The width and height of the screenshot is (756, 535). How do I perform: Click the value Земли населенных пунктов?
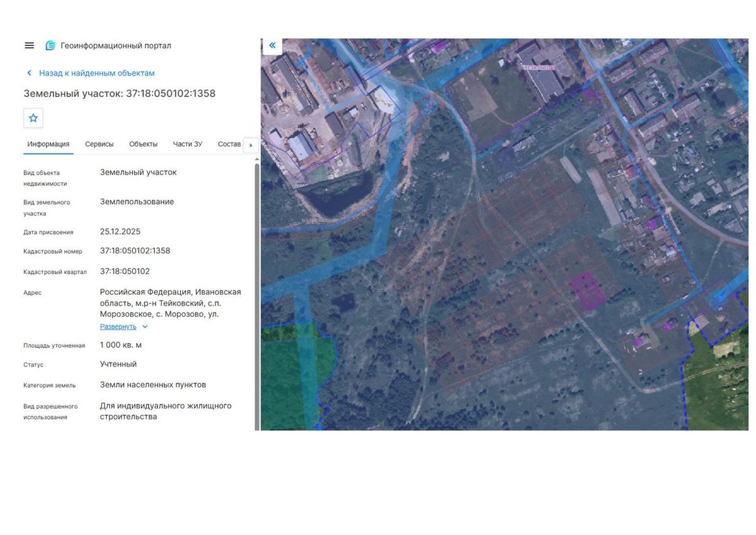point(153,385)
